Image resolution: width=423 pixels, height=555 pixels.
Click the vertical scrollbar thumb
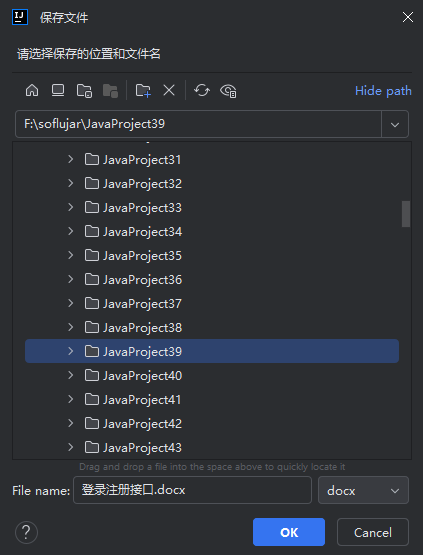click(x=406, y=214)
